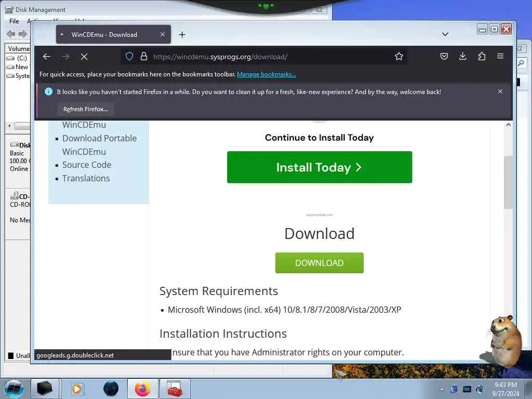Open a new tab with plus button
This screenshot has width=532, height=399.
click(182, 35)
